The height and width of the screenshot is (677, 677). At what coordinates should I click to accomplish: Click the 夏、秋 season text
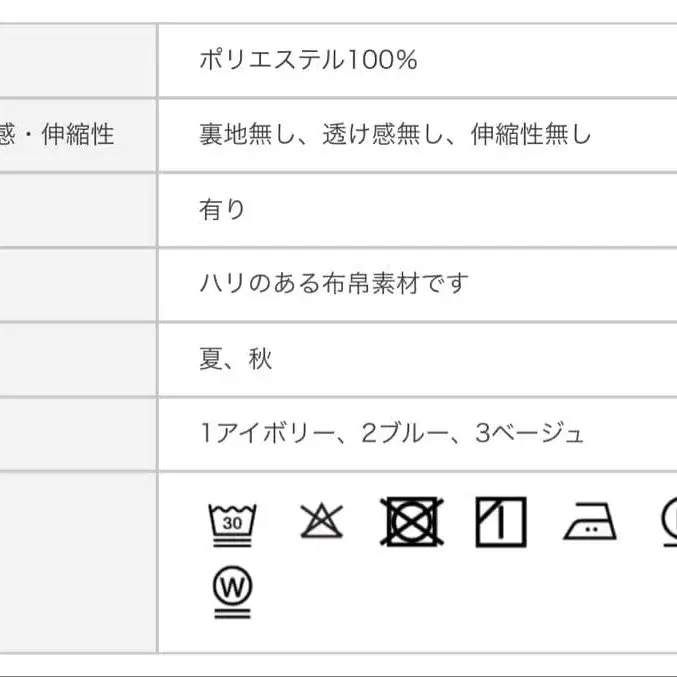[x=235, y=359]
